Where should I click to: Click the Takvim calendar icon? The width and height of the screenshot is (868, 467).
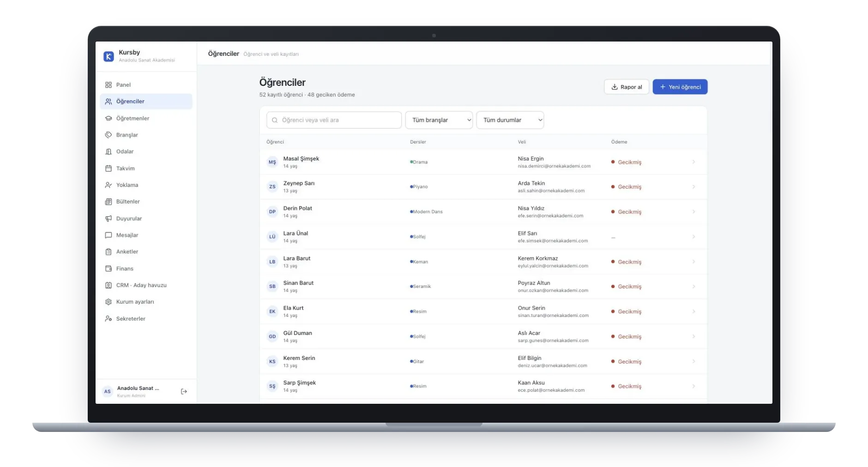pos(108,168)
